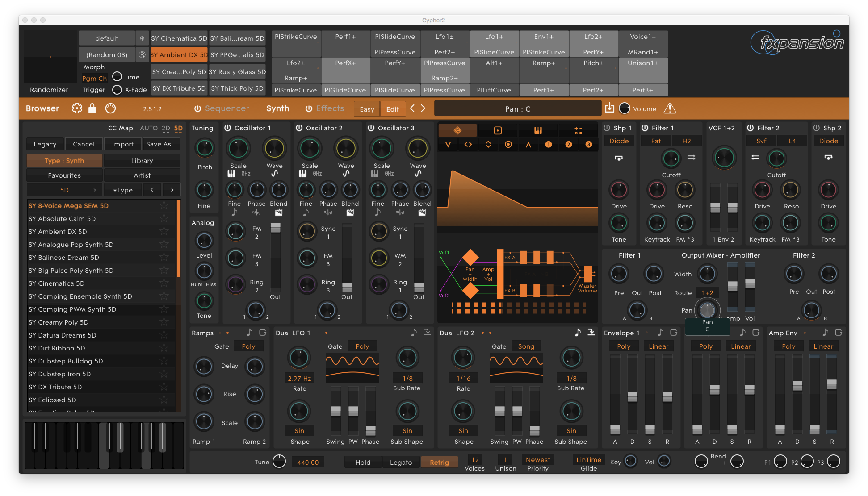Click Dual LFO 2 tempo sync note icon
Image resolution: width=868 pixels, height=496 pixels.
click(578, 333)
